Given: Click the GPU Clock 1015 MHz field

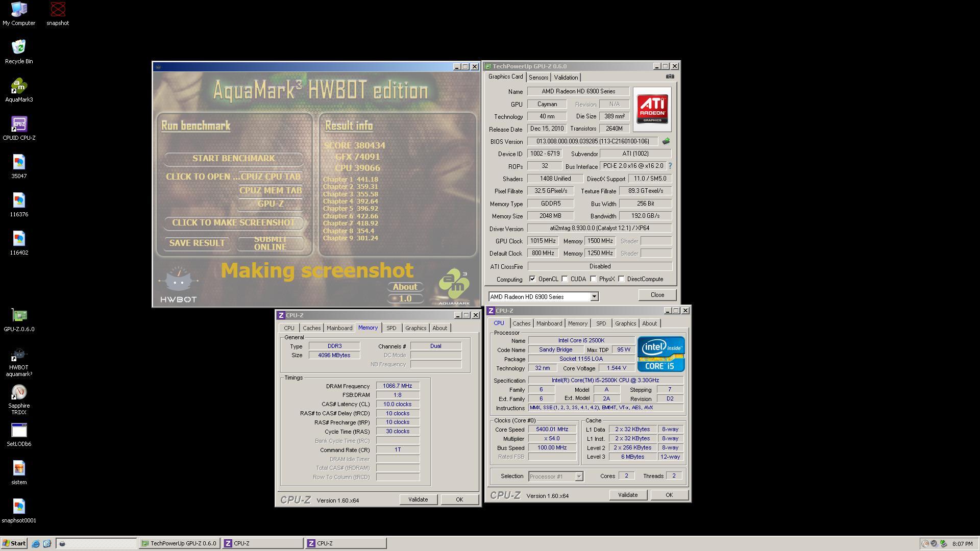Looking at the screenshot, I should pos(543,241).
